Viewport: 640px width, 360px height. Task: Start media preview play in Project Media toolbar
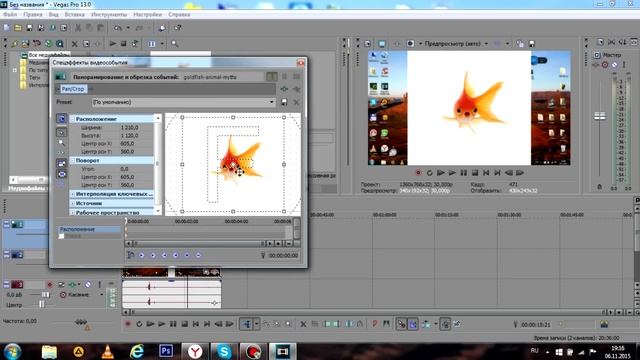coord(113,44)
